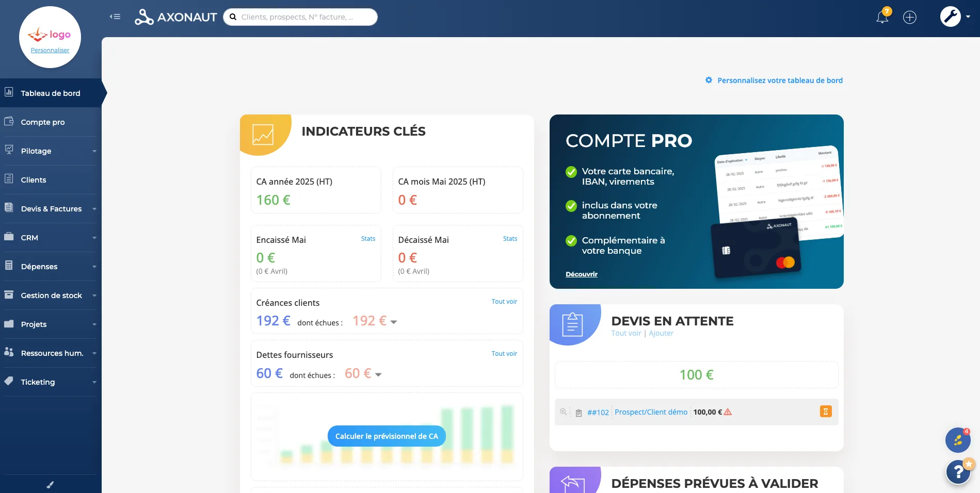Expand the Devis & Factures submenu arrow
Screen dimensions: 980x493
pos(94,209)
